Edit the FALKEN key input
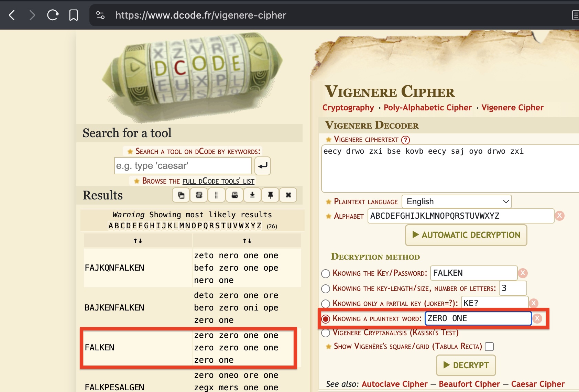This screenshot has width=579, height=392. [474, 273]
